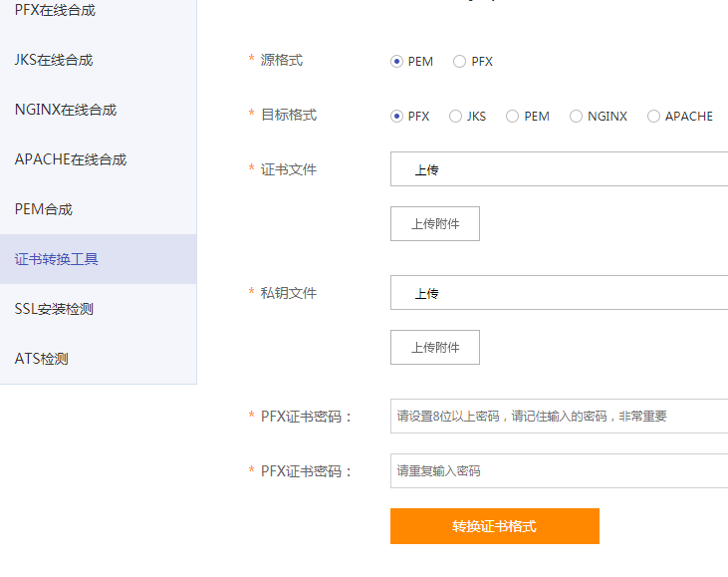This screenshot has height=577, width=728.
Task: Go to NGINX在线合成 page
Action: click(66, 110)
